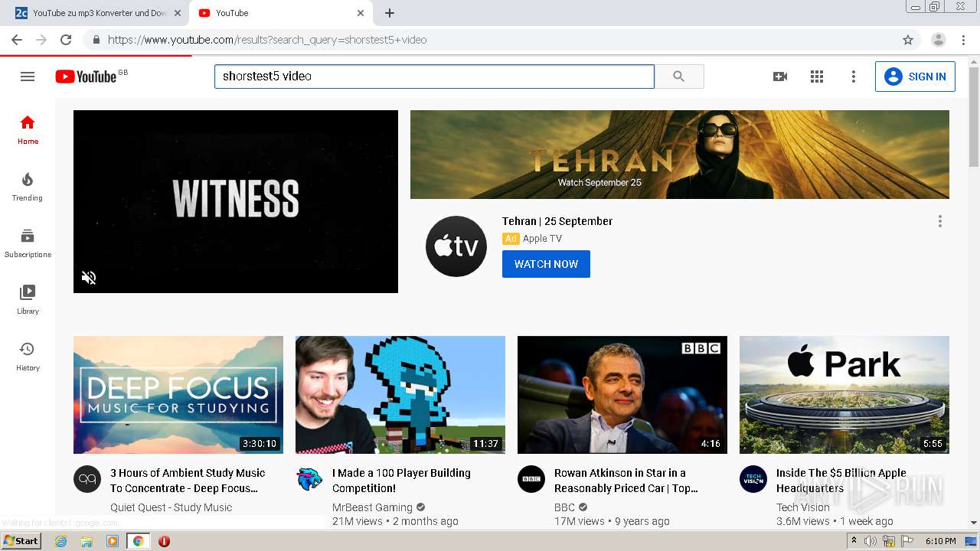Go back in browser history

(17, 40)
